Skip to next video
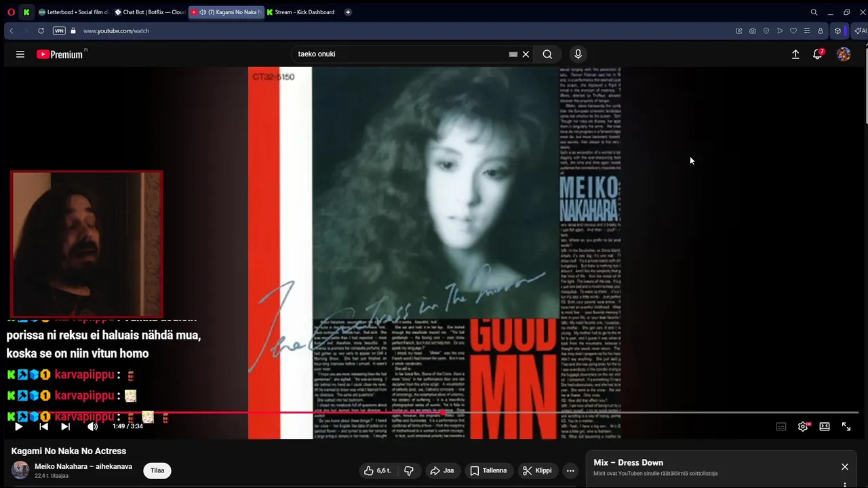This screenshot has height=488, width=868. click(x=65, y=426)
